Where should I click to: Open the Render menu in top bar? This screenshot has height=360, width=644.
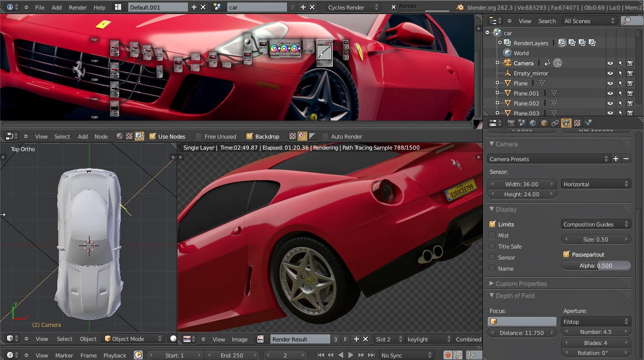[78, 7]
